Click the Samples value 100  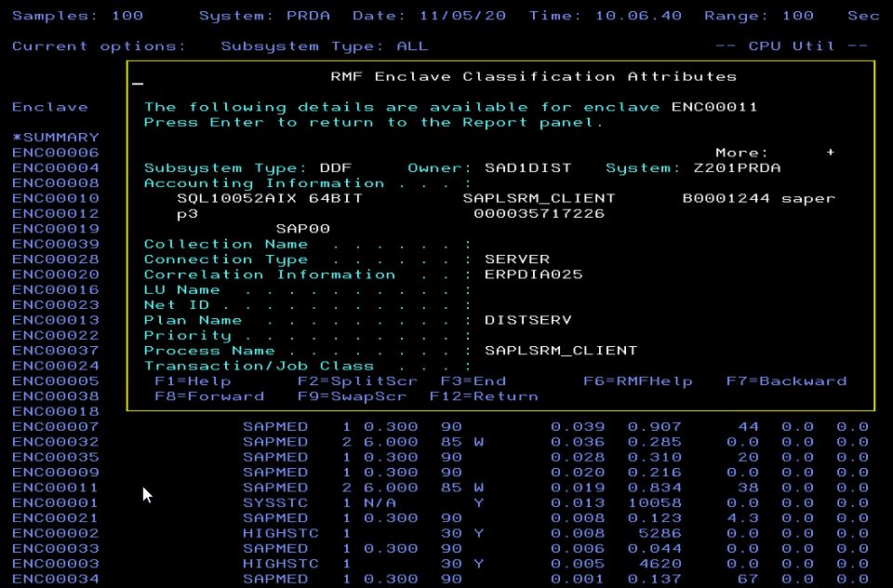127,16
